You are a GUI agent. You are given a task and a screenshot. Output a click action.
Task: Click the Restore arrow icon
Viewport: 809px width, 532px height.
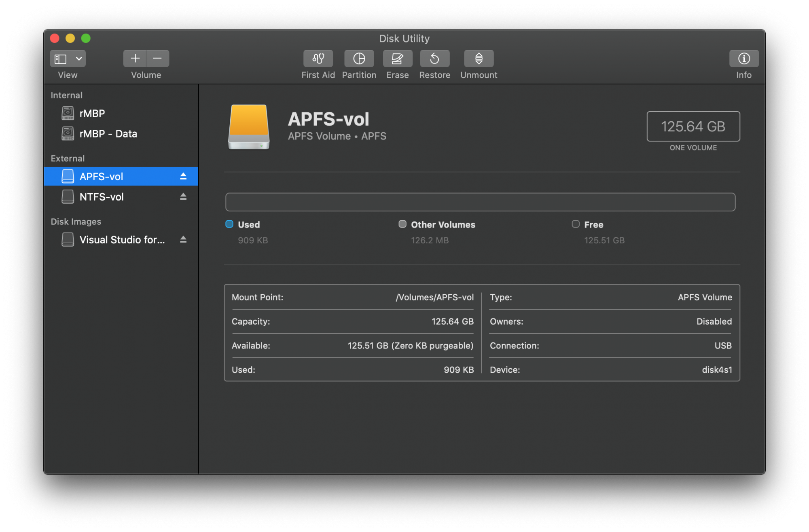click(x=434, y=59)
